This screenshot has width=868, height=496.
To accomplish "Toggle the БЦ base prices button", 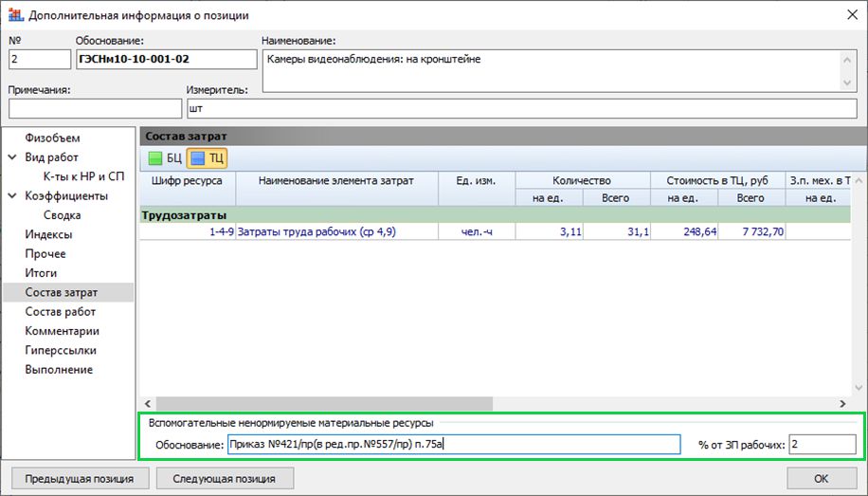I will coord(165,158).
